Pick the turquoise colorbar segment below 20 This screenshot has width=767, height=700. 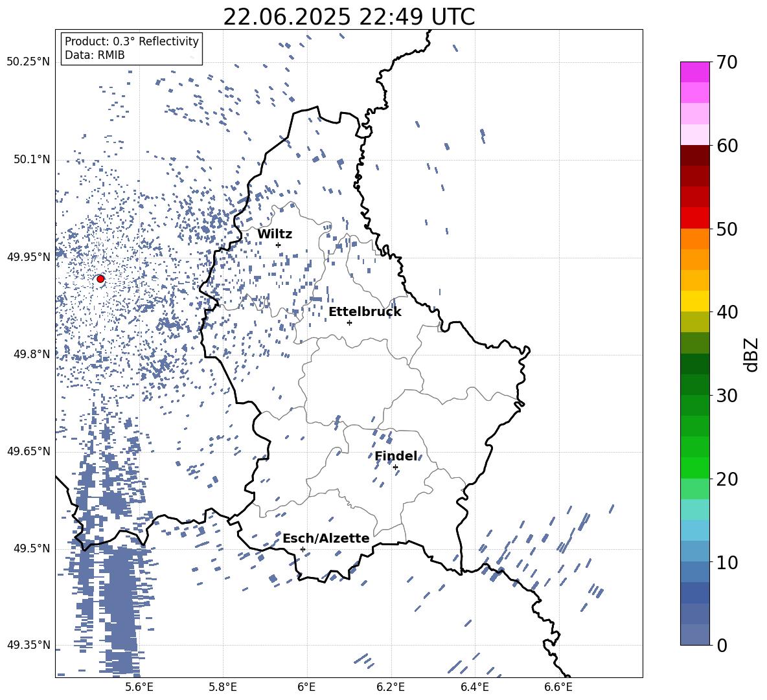[x=694, y=510]
